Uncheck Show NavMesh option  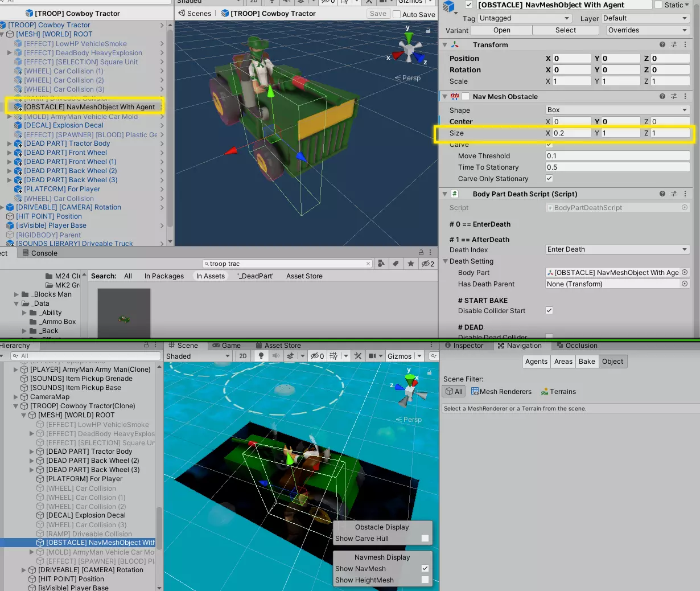[x=425, y=568]
